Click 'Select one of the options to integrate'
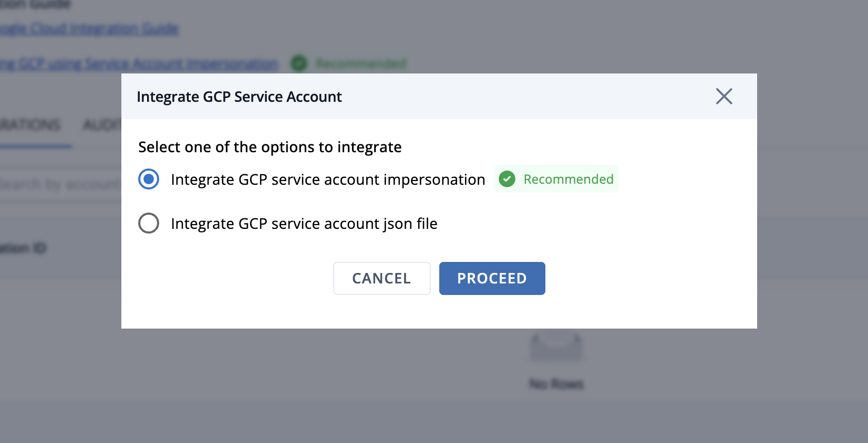 pyautogui.click(x=270, y=147)
